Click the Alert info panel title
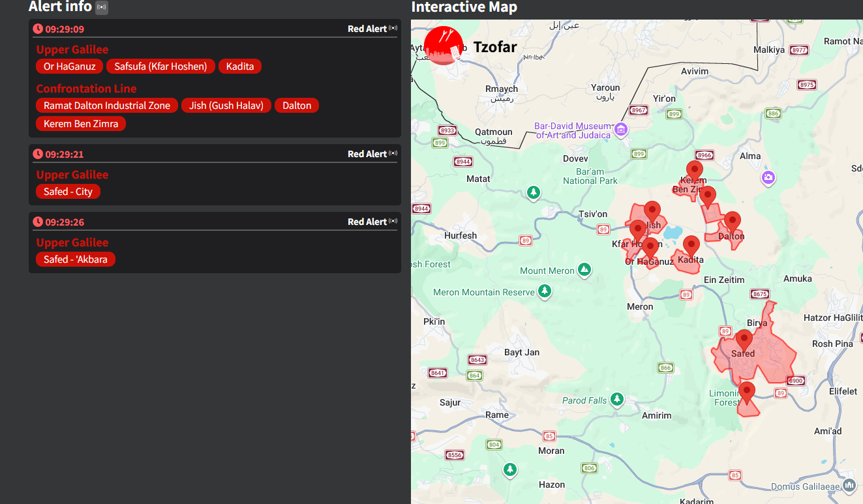Viewport: 863px width, 504px height. point(60,7)
